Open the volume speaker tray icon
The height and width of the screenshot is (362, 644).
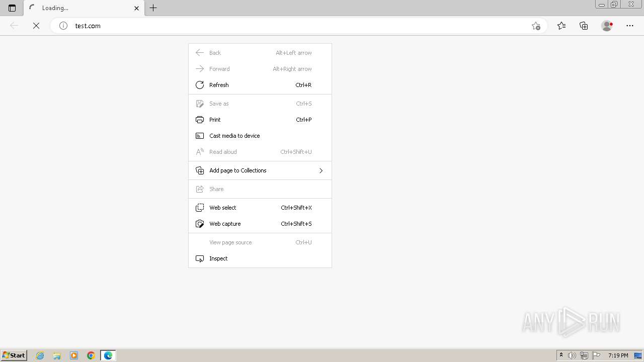[x=572, y=355]
